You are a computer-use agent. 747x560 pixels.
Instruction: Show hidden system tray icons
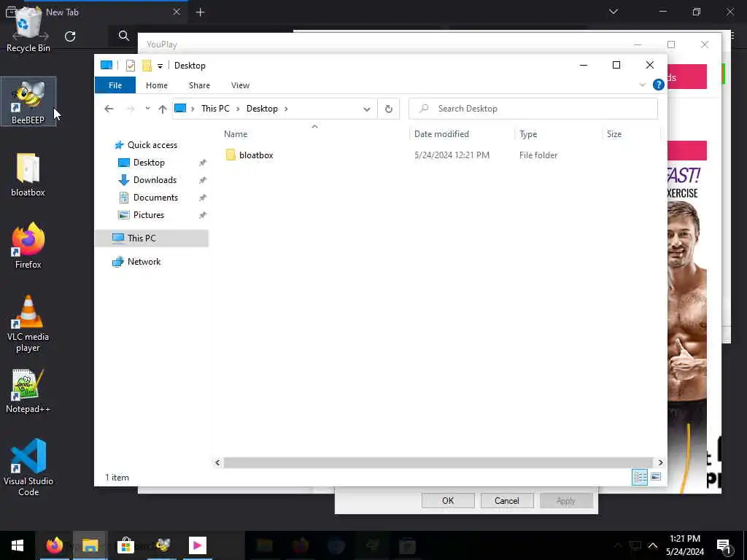coord(653,545)
